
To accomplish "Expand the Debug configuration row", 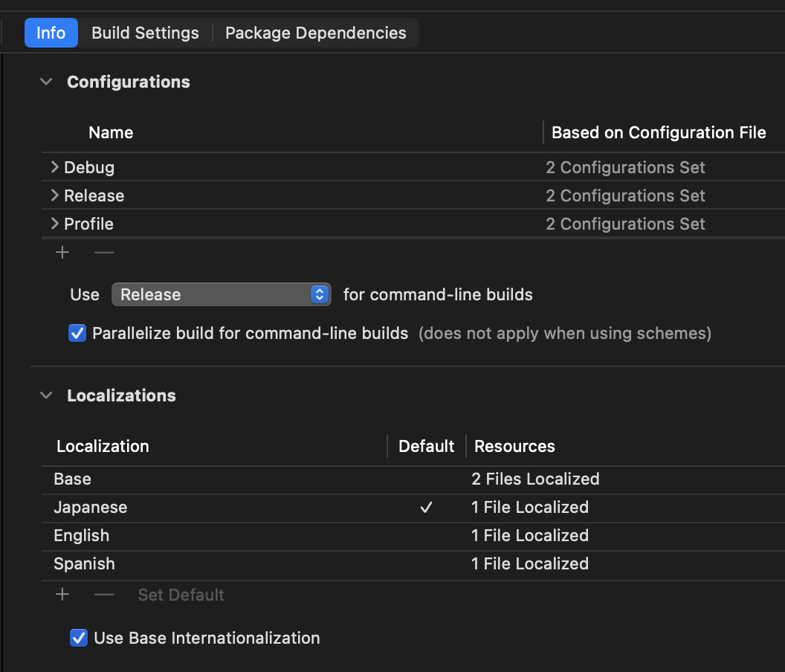I will pyautogui.click(x=54, y=168).
